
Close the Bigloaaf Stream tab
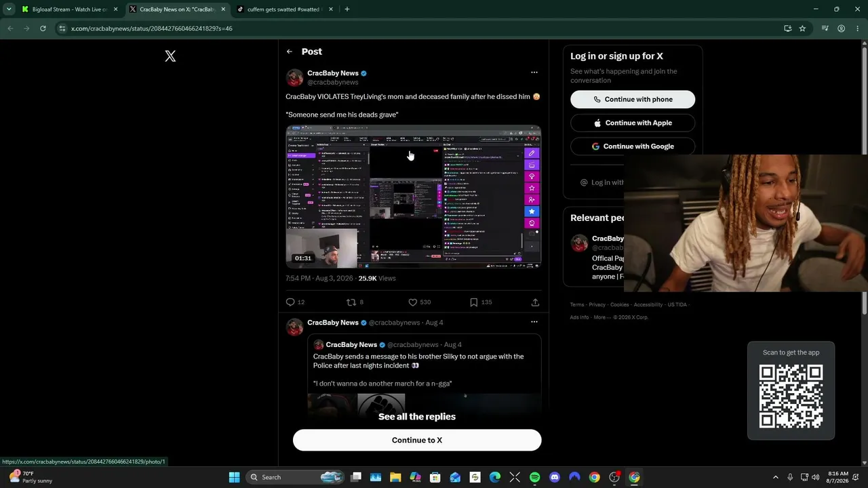tap(116, 9)
